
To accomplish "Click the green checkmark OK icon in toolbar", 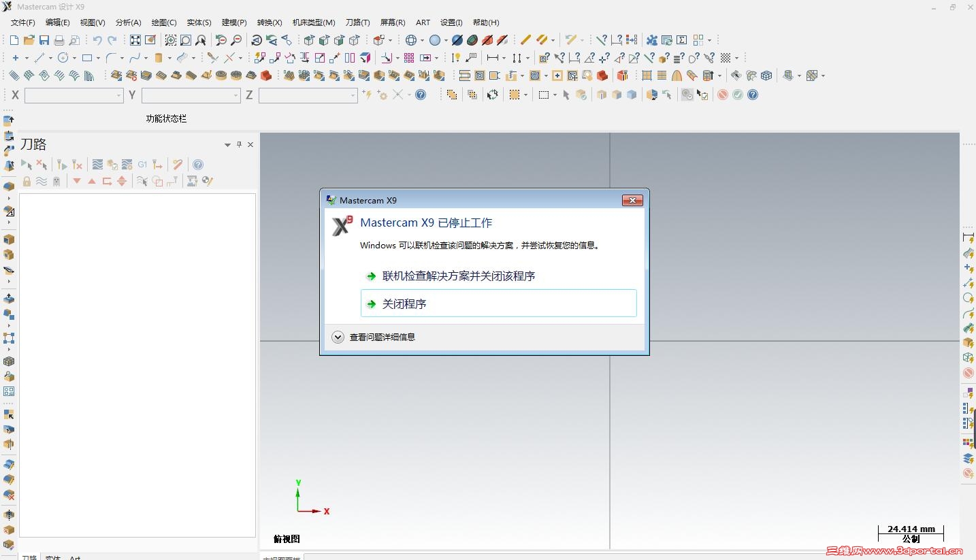I will tap(738, 95).
